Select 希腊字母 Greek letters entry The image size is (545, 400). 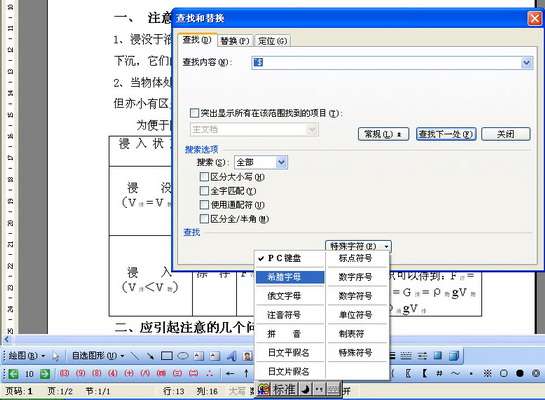point(290,277)
